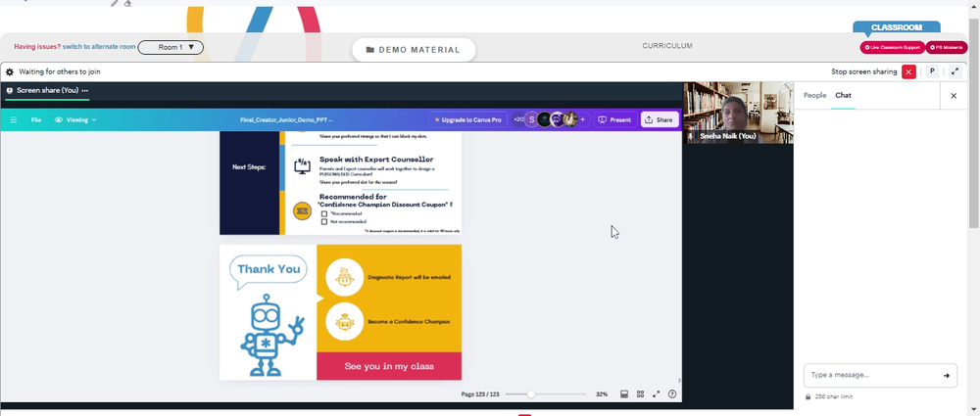
Task: Click the robot icon beside Diagnostic Report
Action: point(344,277)
